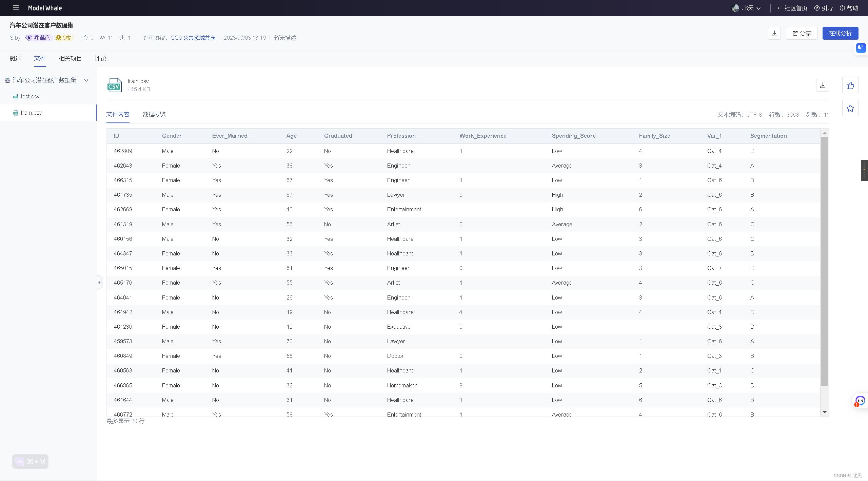Click the Executive profession cell
This screenshot has height=481, width=868.
399,327
